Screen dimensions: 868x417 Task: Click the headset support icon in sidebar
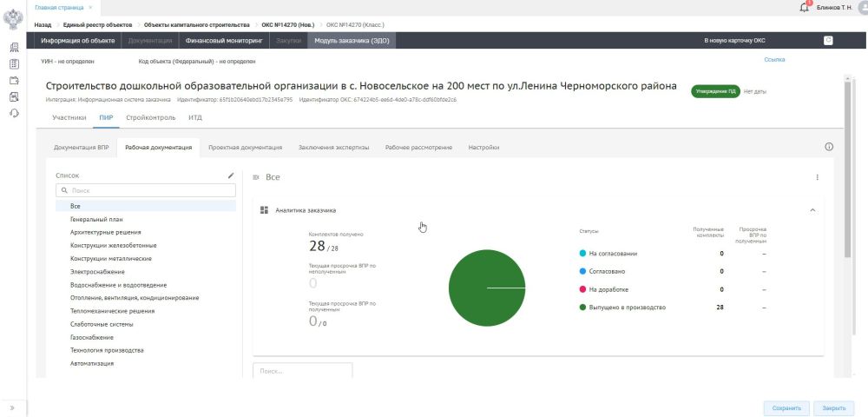coord(15,113)
